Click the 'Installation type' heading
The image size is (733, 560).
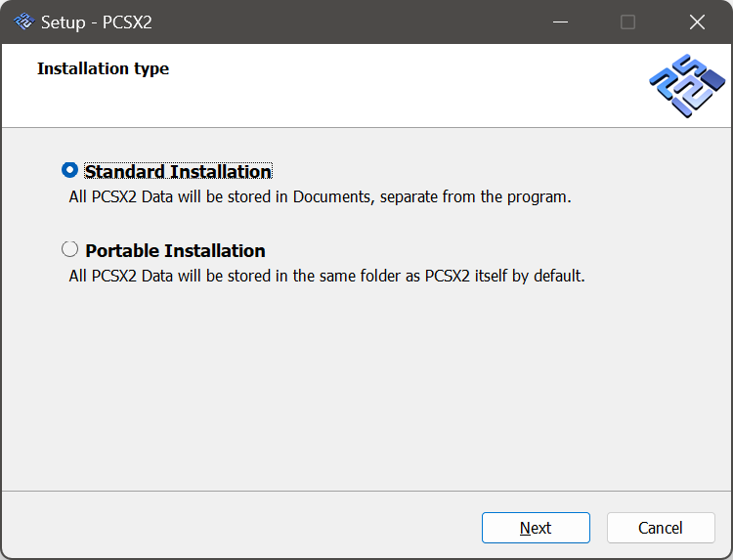[104, 68]
